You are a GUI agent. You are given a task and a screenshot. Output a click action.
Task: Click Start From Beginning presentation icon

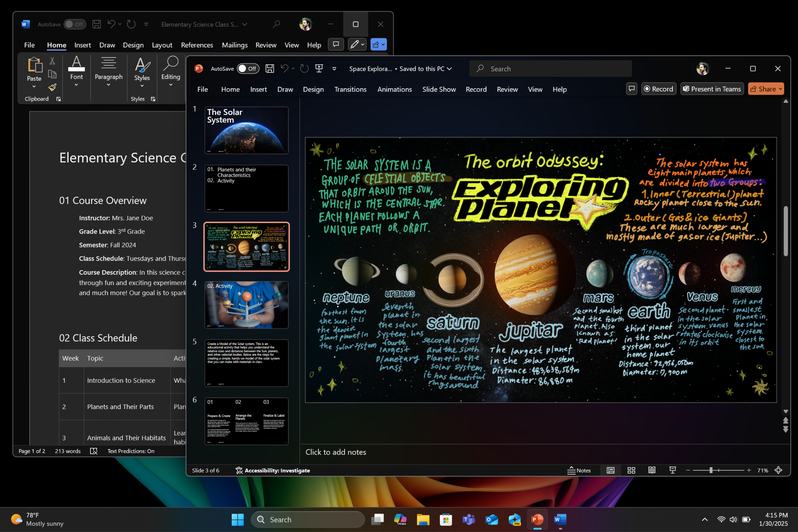click(319, 69)
